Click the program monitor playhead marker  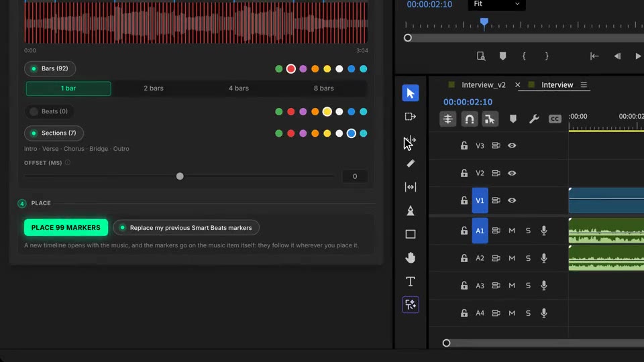484,23
